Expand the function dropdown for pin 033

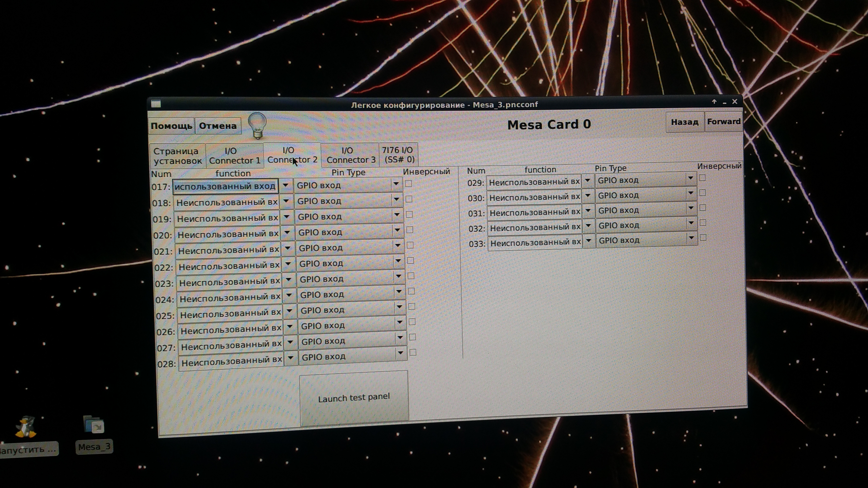pyautogui.click(x=589, y=241)
